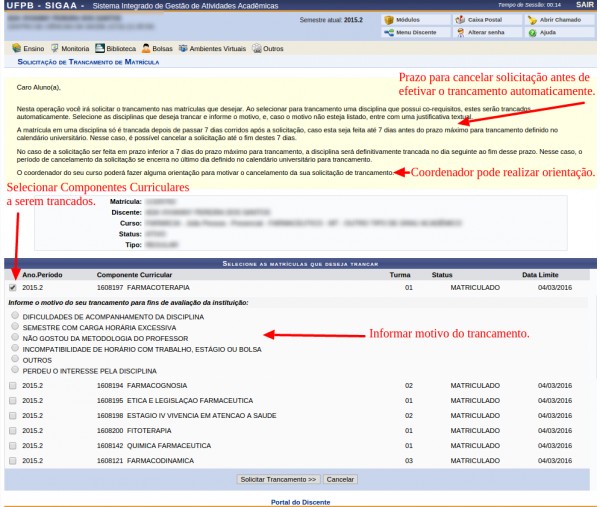The height and width of the screenshot is (507, 600).
Task: Select INCOMPATIBILIDADE DE HORÁRIO radio option
Action: 15,348
